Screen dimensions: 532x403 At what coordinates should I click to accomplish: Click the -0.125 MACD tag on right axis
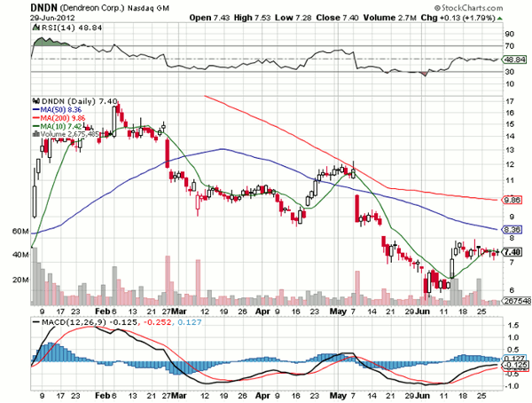(x=514, y=366)
